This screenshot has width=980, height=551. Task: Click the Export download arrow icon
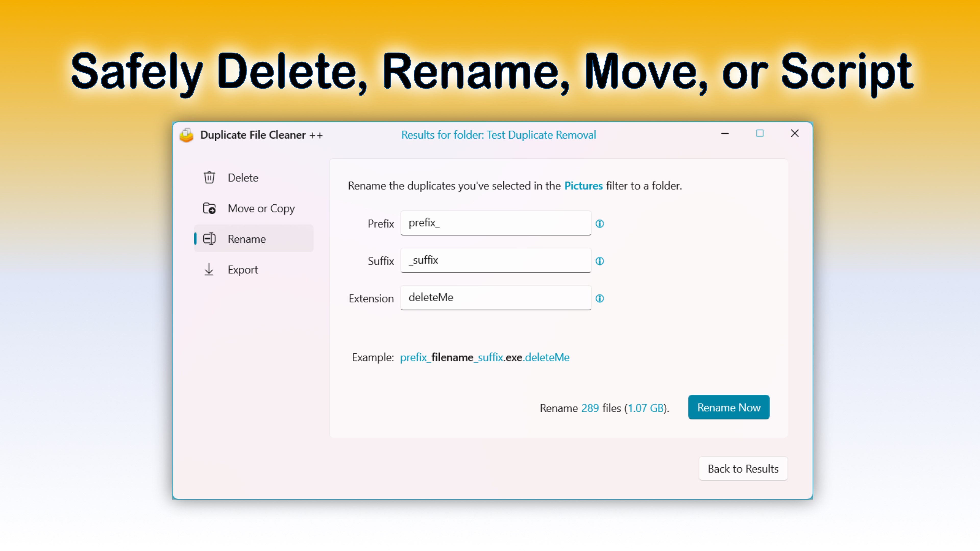[209, 270]
